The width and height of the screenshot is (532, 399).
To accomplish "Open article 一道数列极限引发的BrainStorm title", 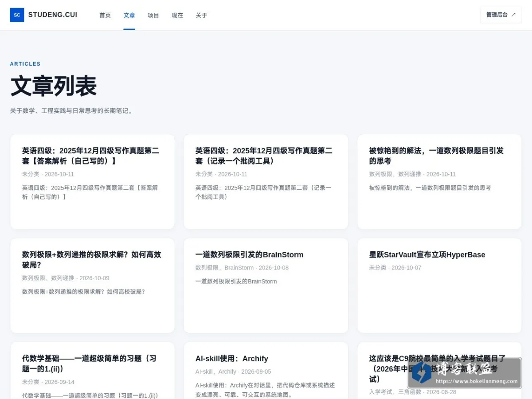I will pyautogui.click(x=249, y=254).
